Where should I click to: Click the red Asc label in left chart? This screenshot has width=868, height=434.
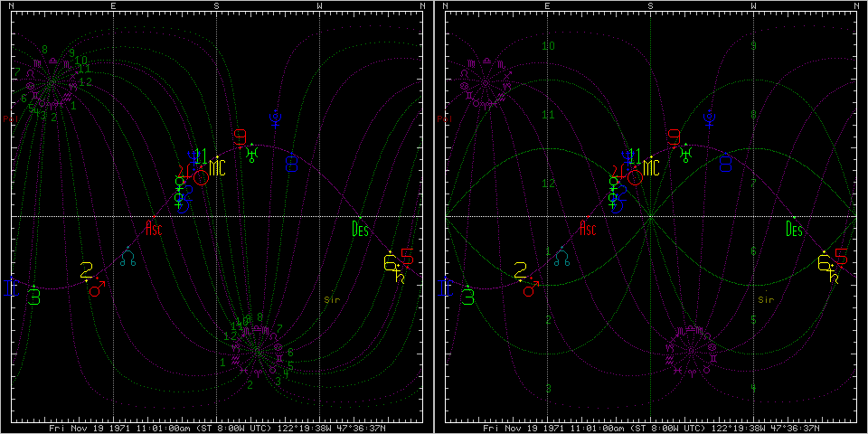154,228
